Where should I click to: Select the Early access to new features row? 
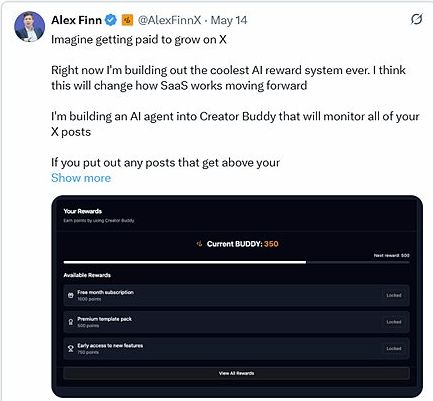pos(236,349)
